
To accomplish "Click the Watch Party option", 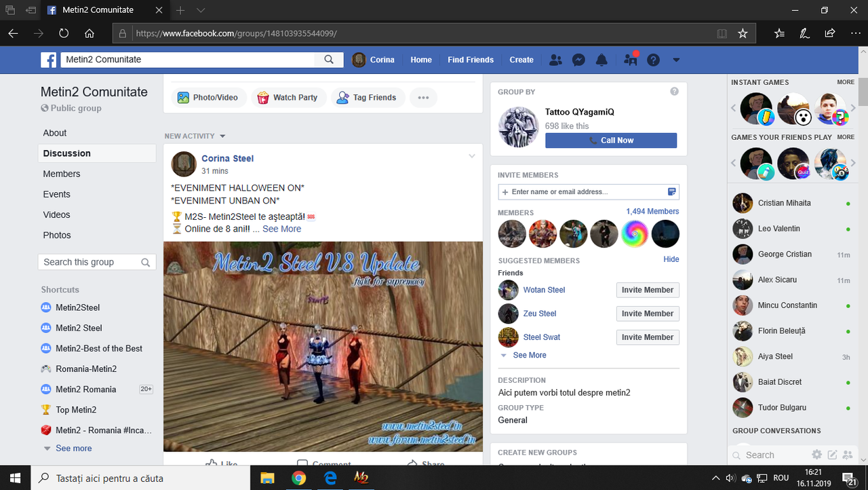I will [x=288, y=98].
